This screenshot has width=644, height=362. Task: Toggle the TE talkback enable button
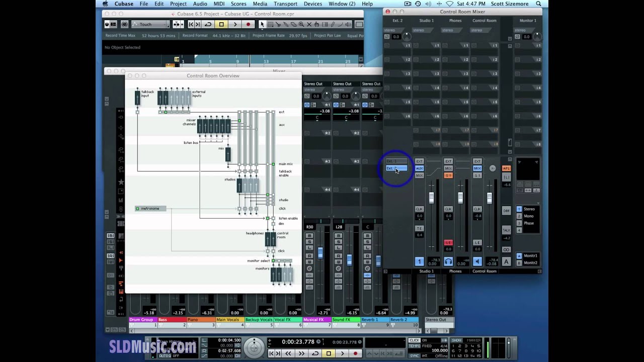[x=419, y=228]
